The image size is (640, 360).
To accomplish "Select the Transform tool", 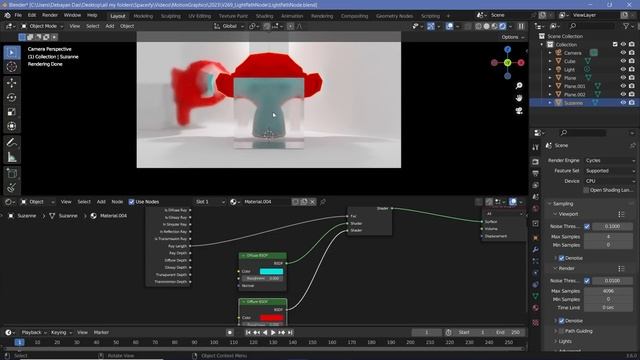I will [11, 126].
